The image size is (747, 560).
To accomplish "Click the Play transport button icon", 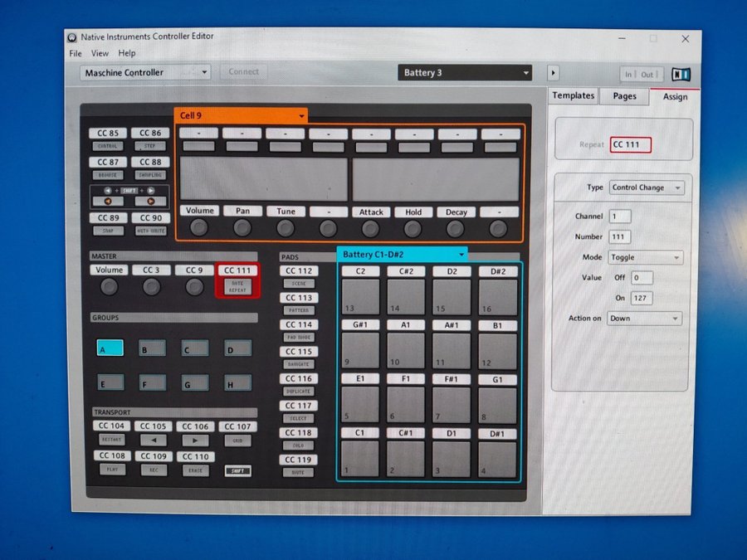I will click(x=111, y=470).
